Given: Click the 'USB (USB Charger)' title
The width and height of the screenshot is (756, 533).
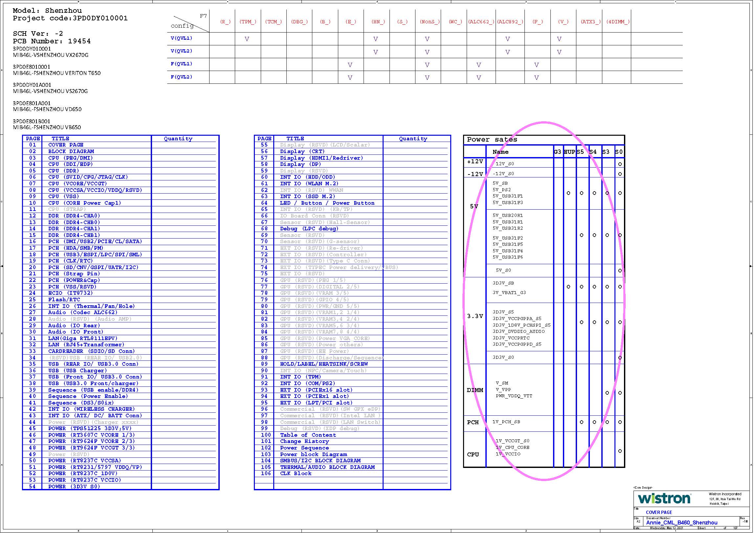Looking at the screenshot, I should coord(78,372).
